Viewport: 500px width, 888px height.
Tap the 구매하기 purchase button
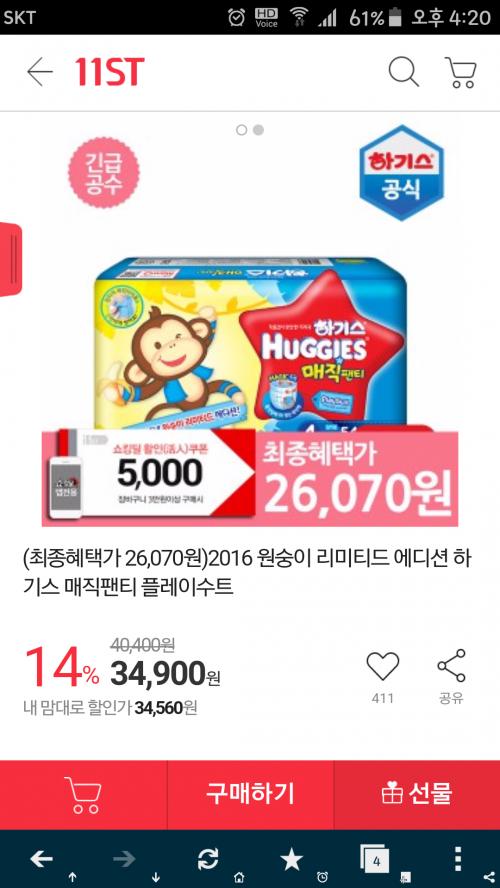250,795
